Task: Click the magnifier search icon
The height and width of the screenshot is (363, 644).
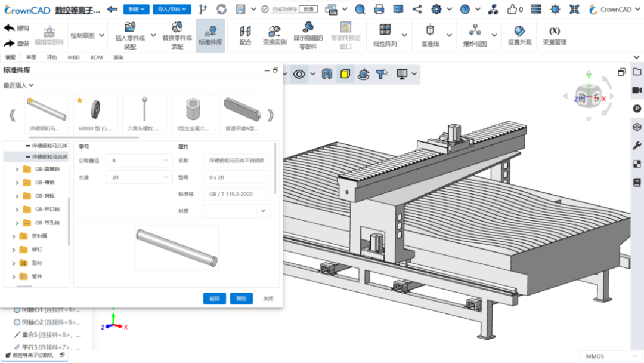Action: point(360,9)
